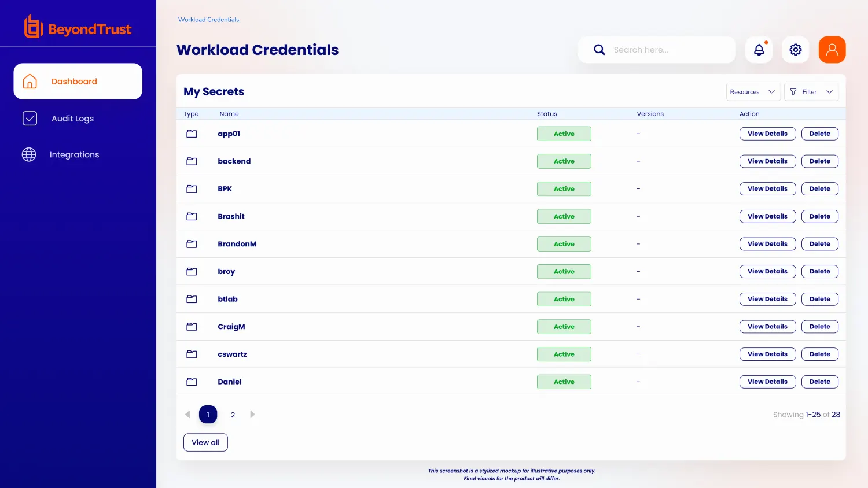Open the orange user profile icon
The width and height of the screenshot is (868, 488).
coord(832,50)
